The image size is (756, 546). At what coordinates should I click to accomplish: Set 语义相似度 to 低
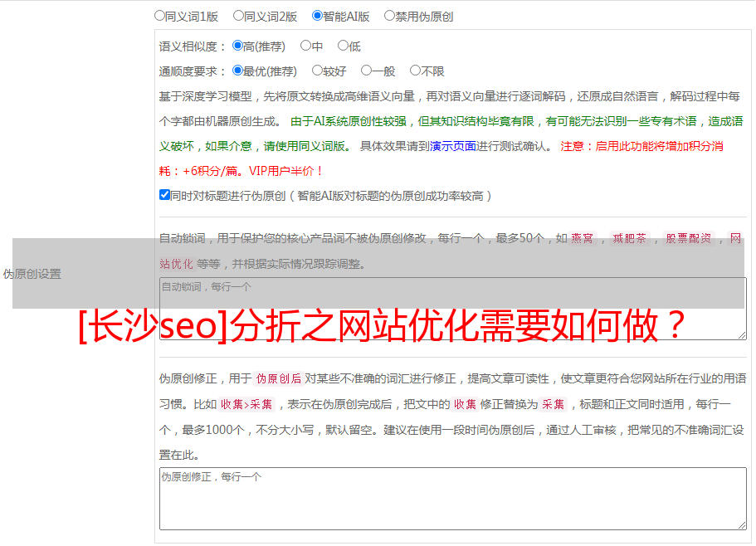pyautogui.click(x=343, y=46)
